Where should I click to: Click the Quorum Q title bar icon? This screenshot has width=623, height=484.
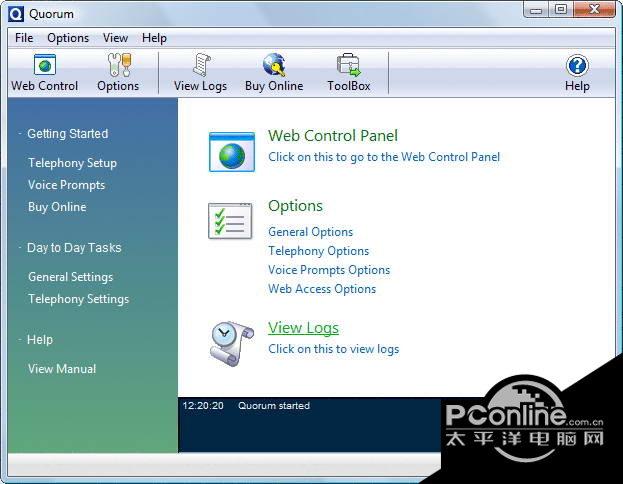pos(16,14)
